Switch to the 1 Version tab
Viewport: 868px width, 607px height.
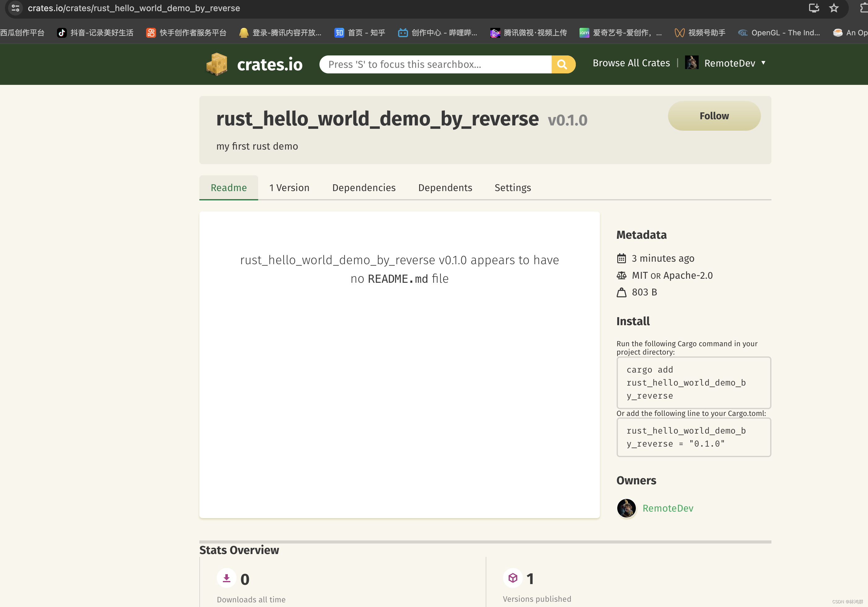tap(289, 188)
